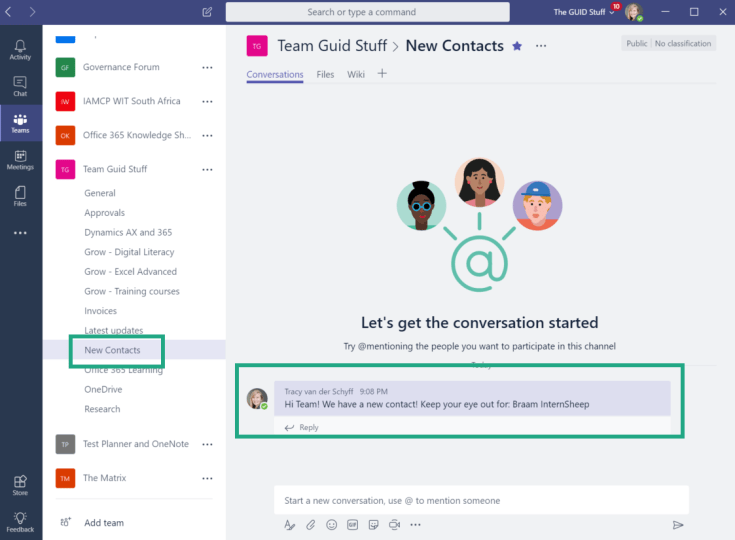Viewport: 735px width, 540px height.
Task: Open the Store app icon
Action: coord(20,485)
